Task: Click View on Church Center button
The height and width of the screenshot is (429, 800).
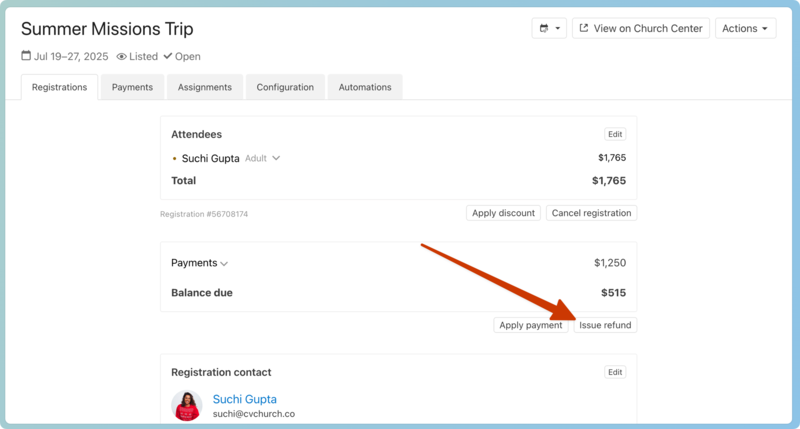Action: tap(640, 29)
